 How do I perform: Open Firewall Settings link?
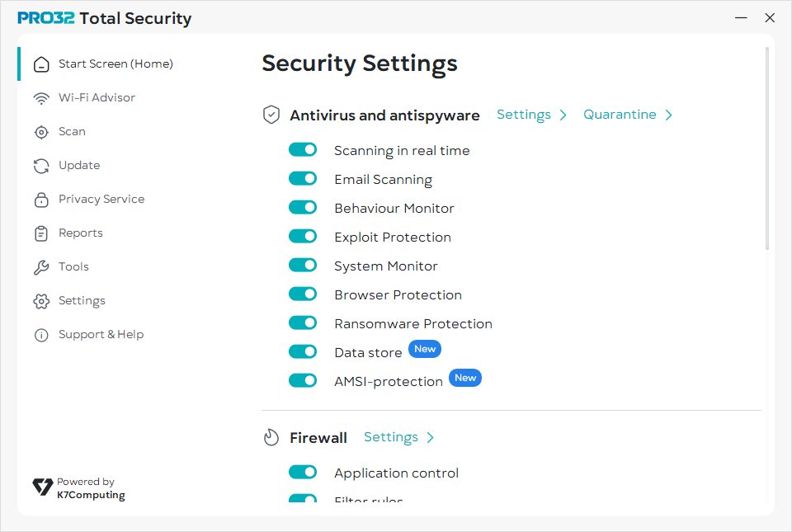pyautogui.click(x=391, y=437)
